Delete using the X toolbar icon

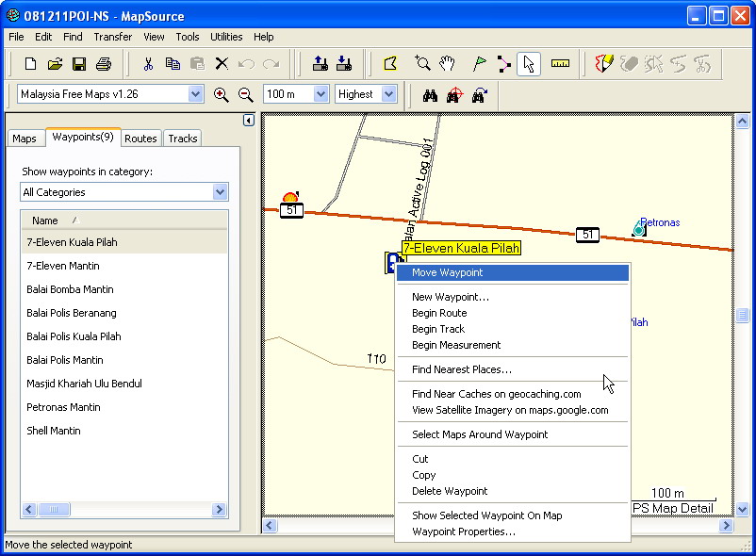(222, 63)
